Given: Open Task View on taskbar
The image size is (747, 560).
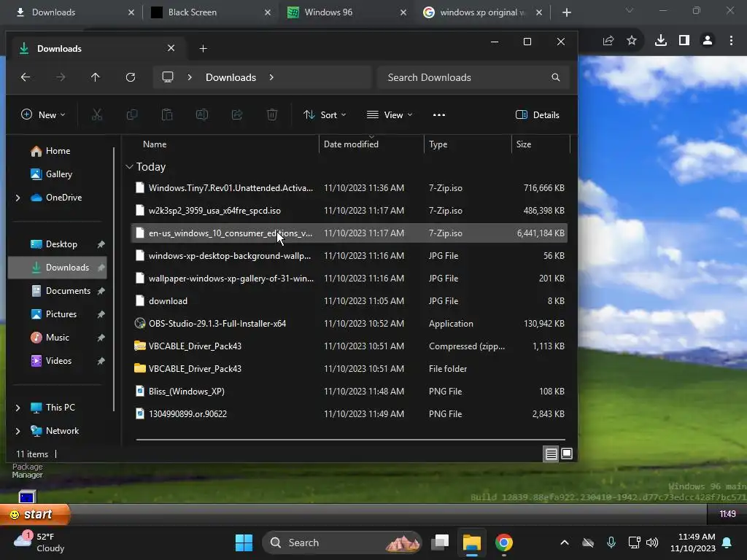Looking at the screenshot, I should click(x=440, y=542).
